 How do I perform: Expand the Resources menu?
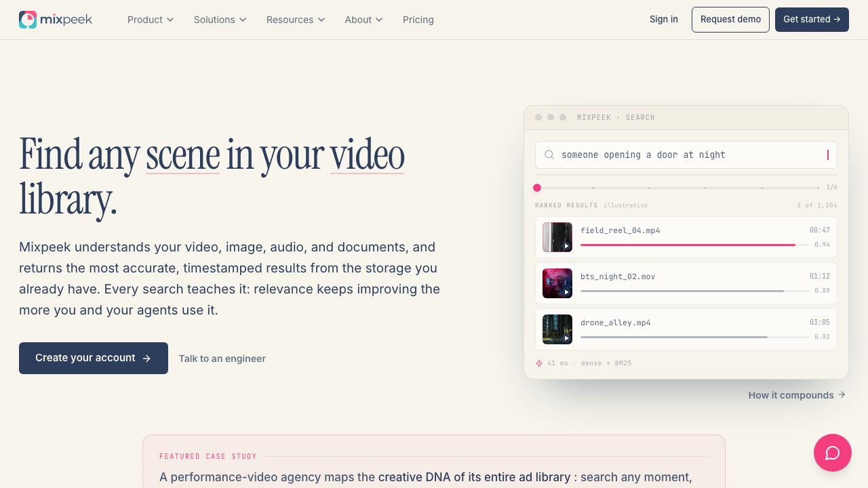[296, 20]
